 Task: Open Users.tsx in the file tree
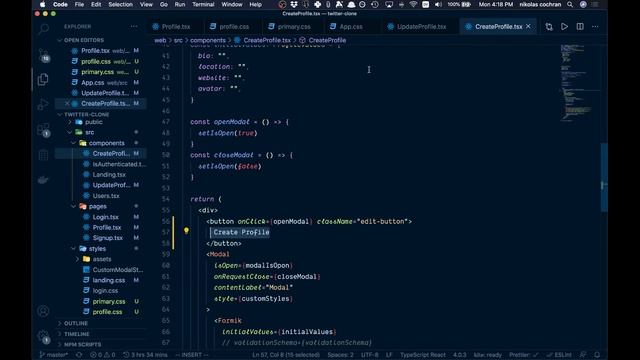pyautogui.click(x=106, y=196)
